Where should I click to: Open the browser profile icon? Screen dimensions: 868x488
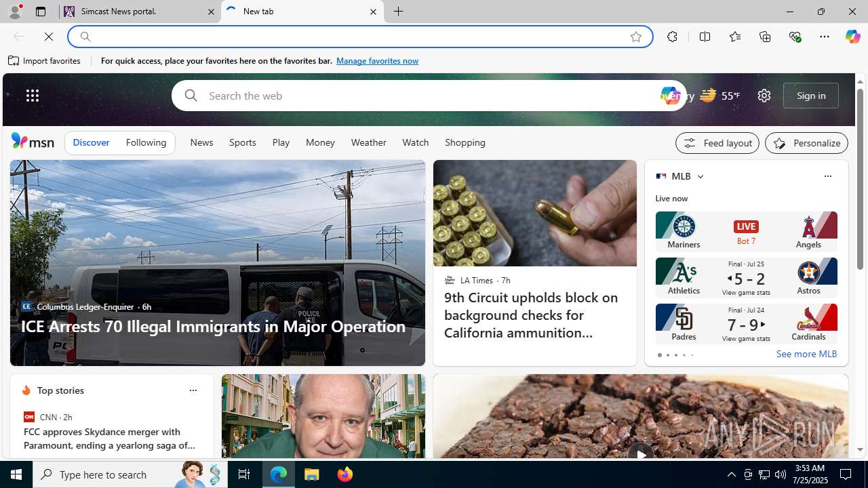tap(14, 12)
